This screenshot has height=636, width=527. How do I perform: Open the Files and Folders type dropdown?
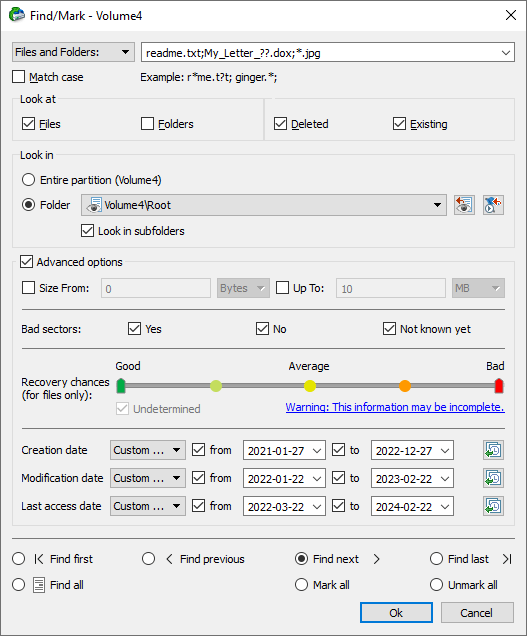(x=73, y=52)
